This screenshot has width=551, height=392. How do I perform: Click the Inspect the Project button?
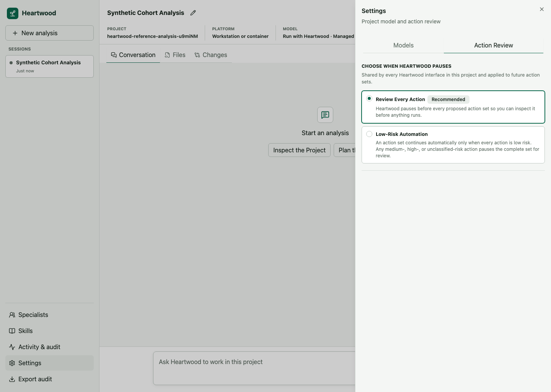(x=299, y=150)
